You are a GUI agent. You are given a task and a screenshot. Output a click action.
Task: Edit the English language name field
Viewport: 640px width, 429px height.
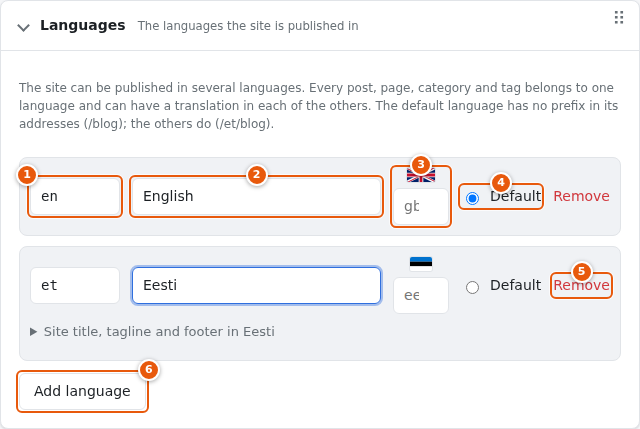(256, 196)
